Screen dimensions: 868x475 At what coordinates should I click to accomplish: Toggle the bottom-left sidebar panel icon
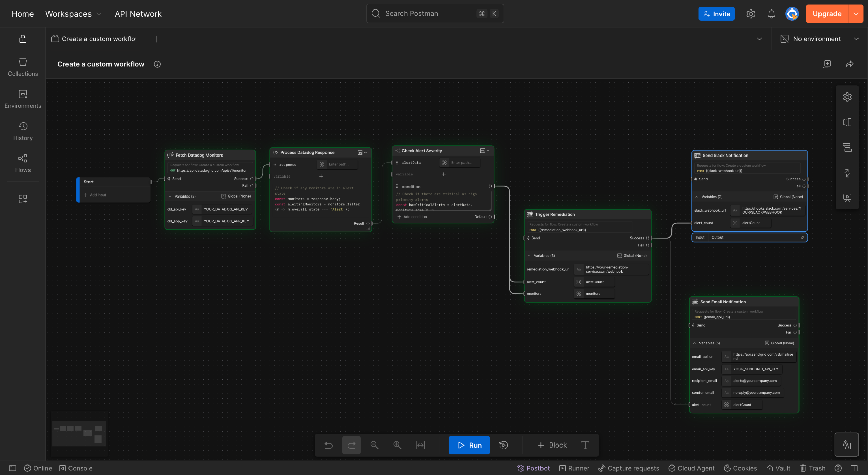coord(13,468)
